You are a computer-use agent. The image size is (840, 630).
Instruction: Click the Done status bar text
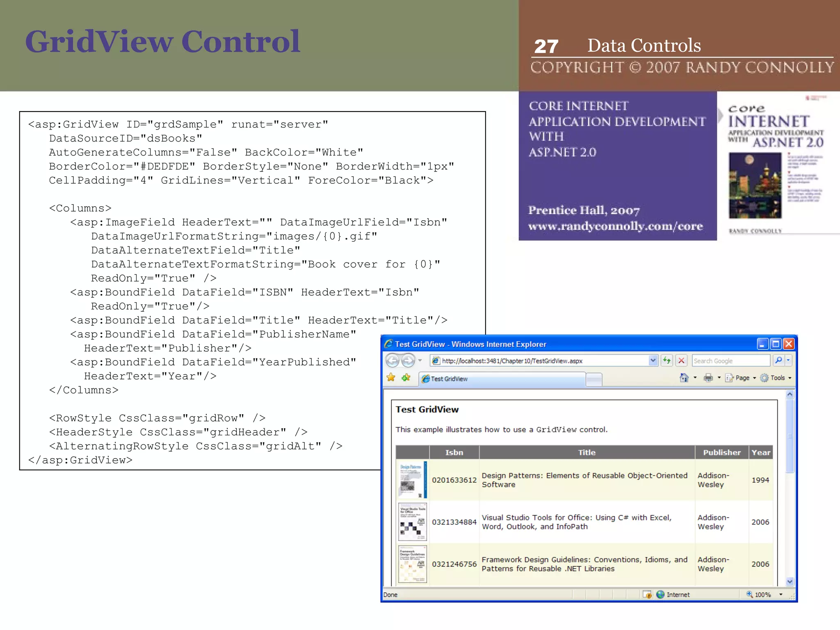point(390,595)
